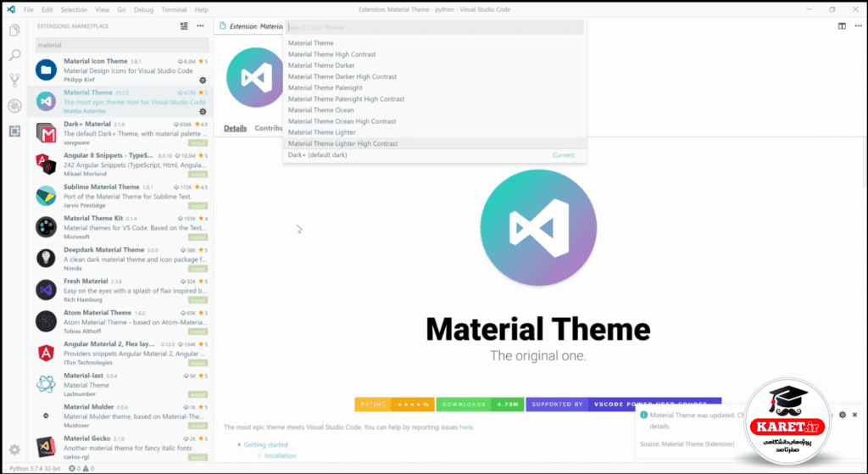Click the split editor icon
The width and height of the screenshot is (868, 474).
tap(842, 26)
